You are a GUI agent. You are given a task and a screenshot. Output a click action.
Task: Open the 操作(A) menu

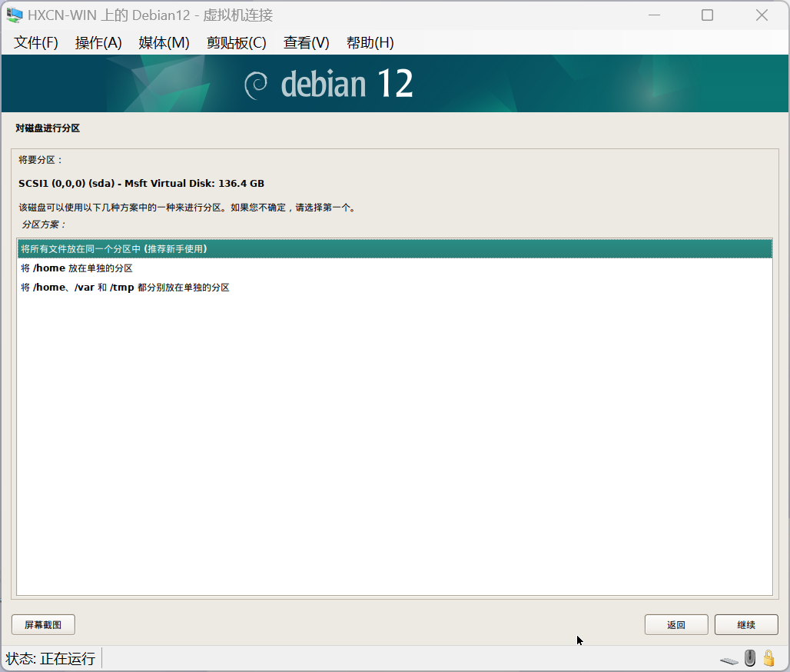click(98, 43)
